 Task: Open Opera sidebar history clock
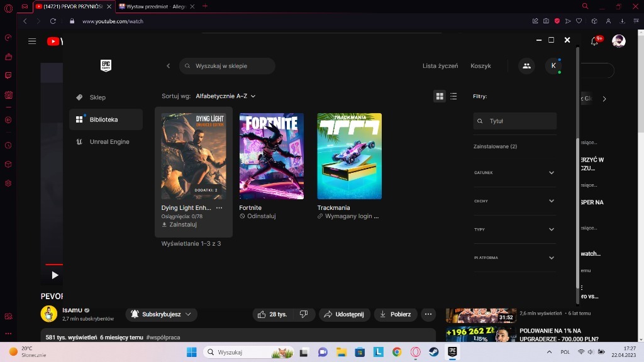(8, 145)
